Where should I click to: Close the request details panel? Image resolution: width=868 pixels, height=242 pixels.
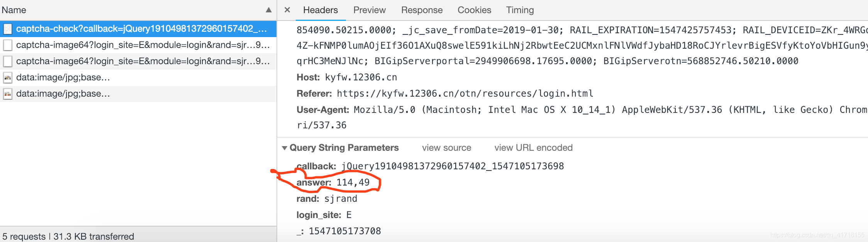287,10
